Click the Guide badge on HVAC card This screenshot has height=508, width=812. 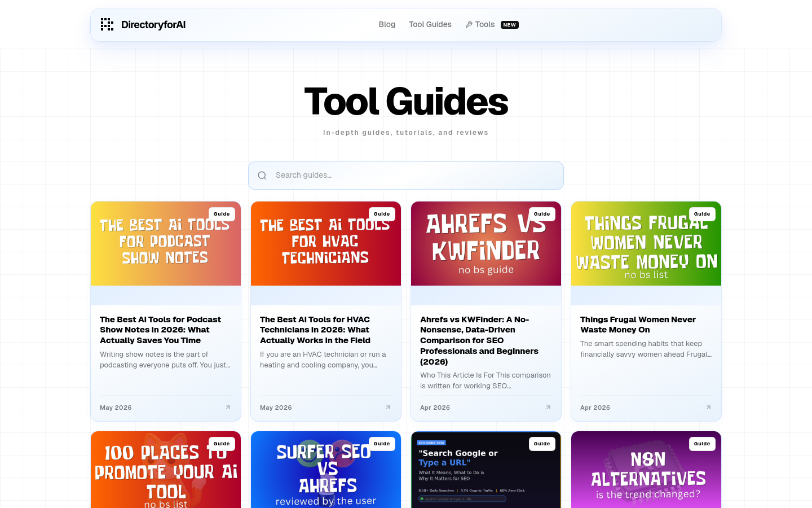click(x=382, y=214)
